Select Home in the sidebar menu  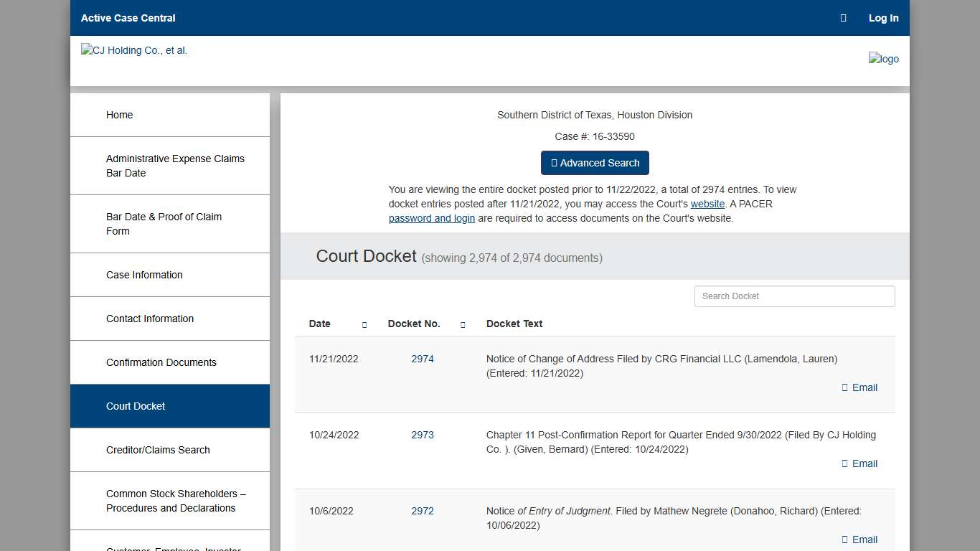[119, 115]
